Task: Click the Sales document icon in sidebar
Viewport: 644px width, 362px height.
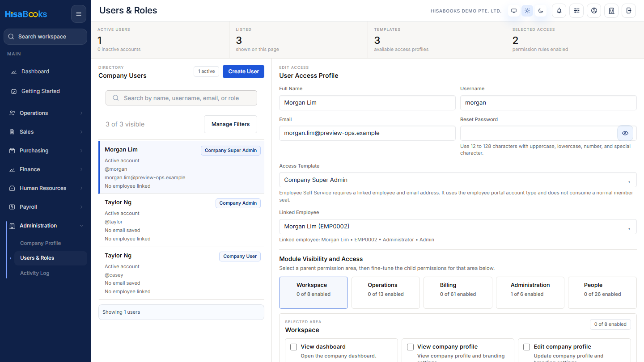Action: [x=12, y=132]
